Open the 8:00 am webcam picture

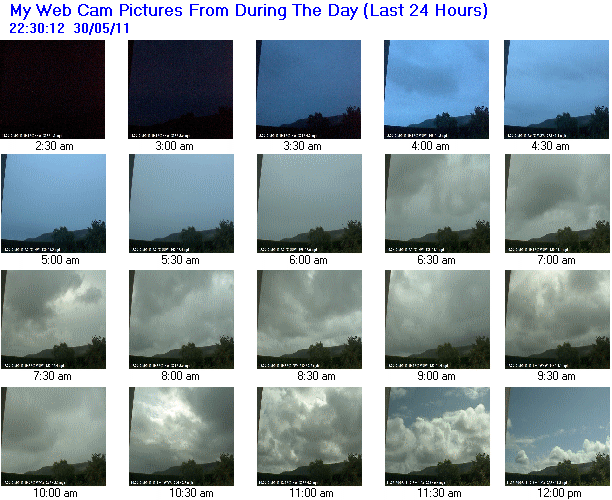181,319
